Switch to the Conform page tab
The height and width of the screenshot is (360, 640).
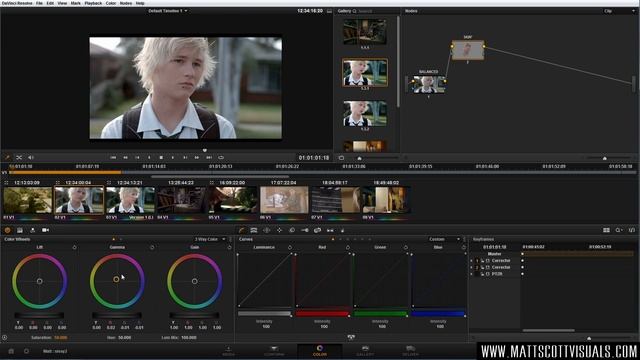274,351
